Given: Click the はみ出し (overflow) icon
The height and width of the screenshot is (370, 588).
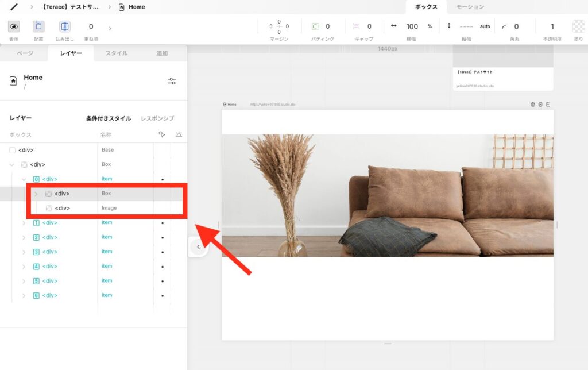Looking at the screenshot, I should click(x=65, y=26).
